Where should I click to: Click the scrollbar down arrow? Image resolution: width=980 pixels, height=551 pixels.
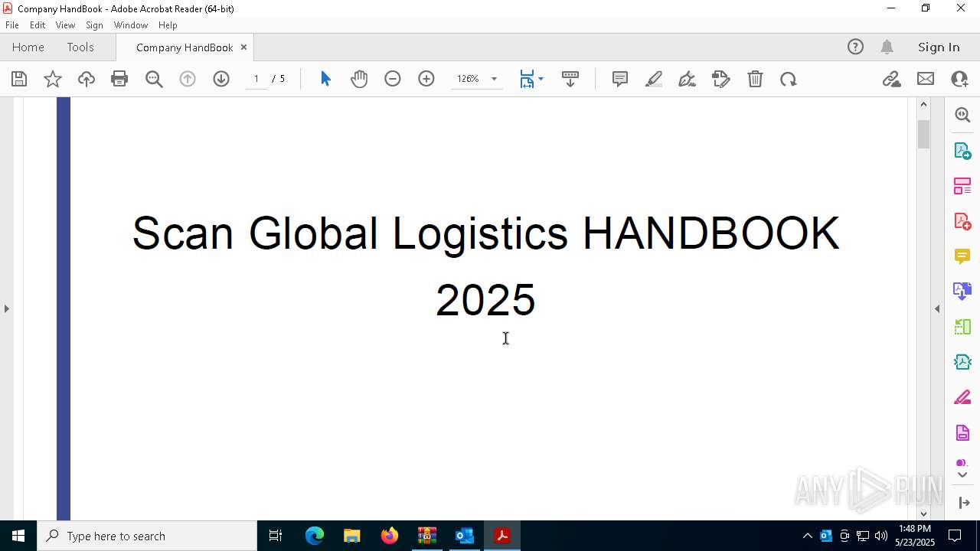(x=923, y=514)
